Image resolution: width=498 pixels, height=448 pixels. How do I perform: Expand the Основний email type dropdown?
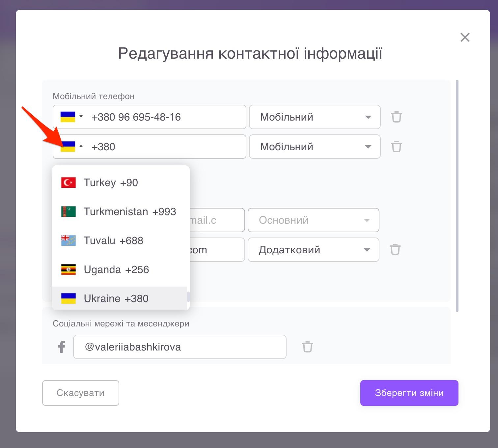click(313, 220)
